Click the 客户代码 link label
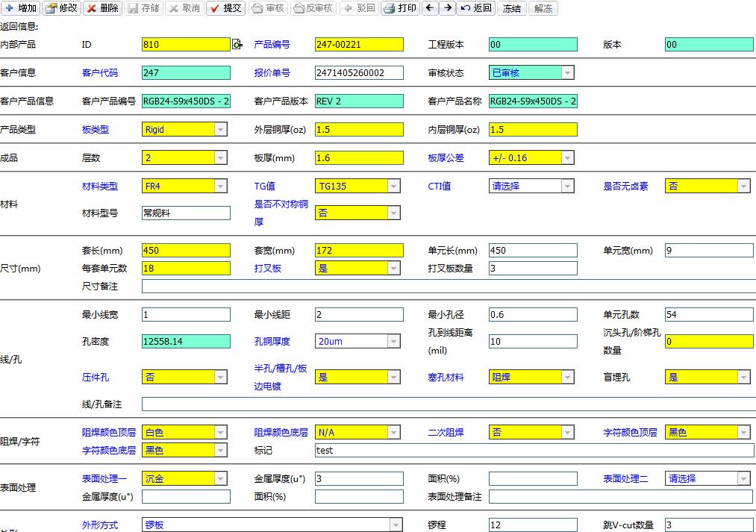Image resolution: width=756 pixels, height=532 pixels. [100, 73]
